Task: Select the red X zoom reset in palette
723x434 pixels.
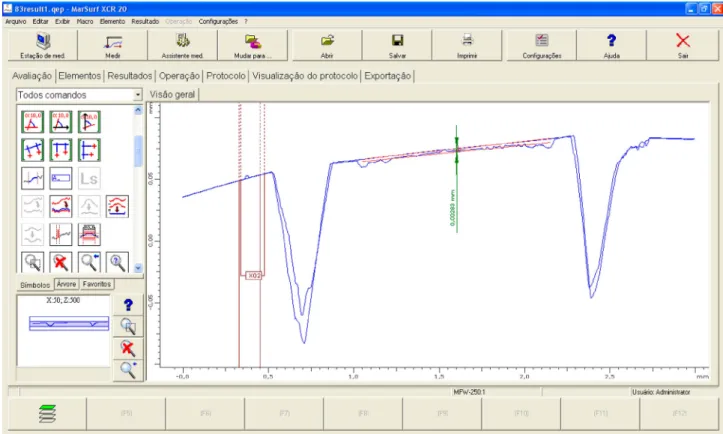Action: coord(61,262)
